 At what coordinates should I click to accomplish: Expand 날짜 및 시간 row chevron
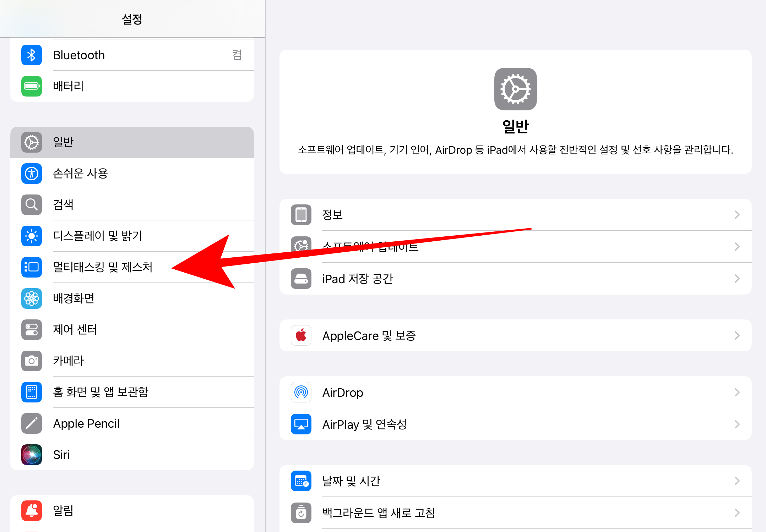click(x=737, y=481)
